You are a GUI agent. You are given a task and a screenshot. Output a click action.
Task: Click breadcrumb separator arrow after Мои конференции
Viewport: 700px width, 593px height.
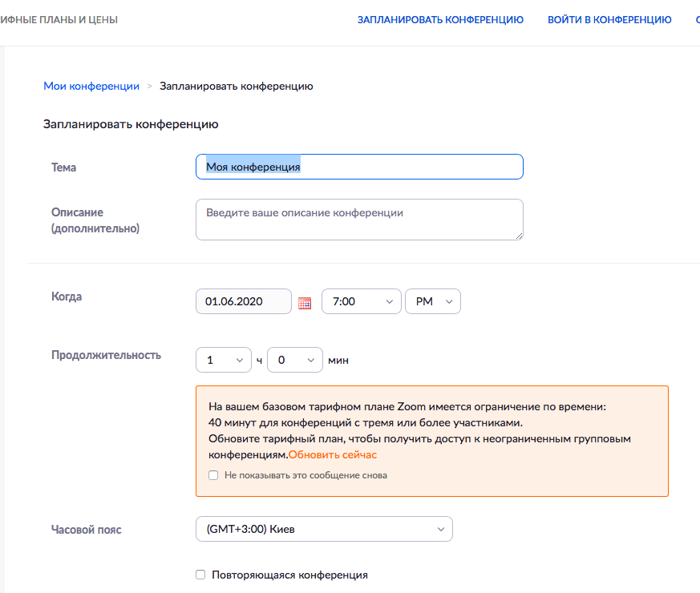coord(150,86)
